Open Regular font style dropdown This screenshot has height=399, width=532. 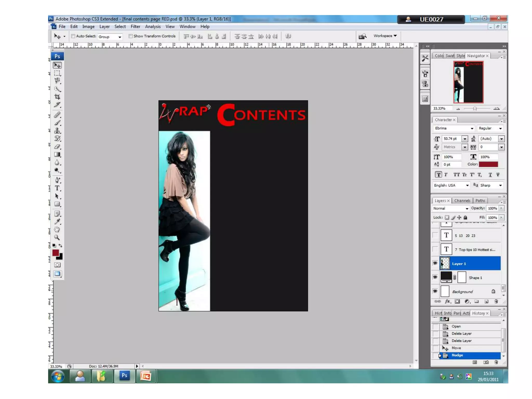coord(490,128)
